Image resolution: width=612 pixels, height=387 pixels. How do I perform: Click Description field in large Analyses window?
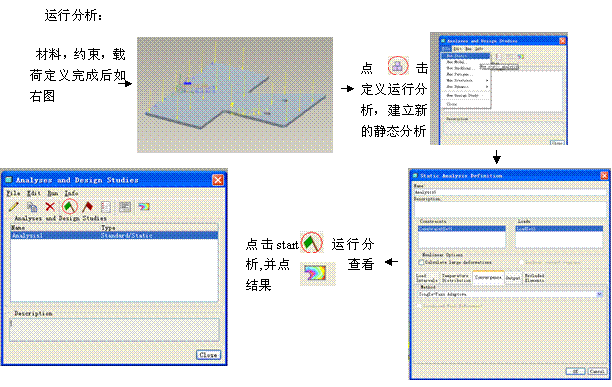114,330
